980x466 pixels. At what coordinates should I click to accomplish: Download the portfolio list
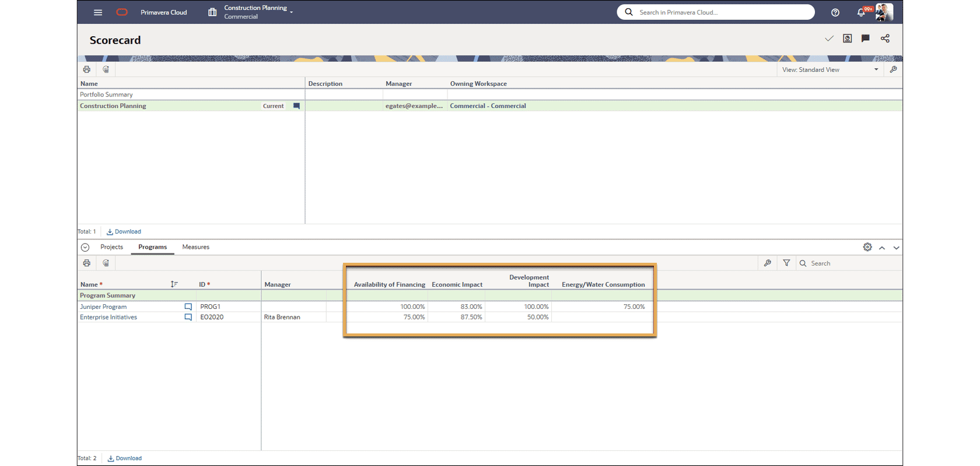coord(124,232)
